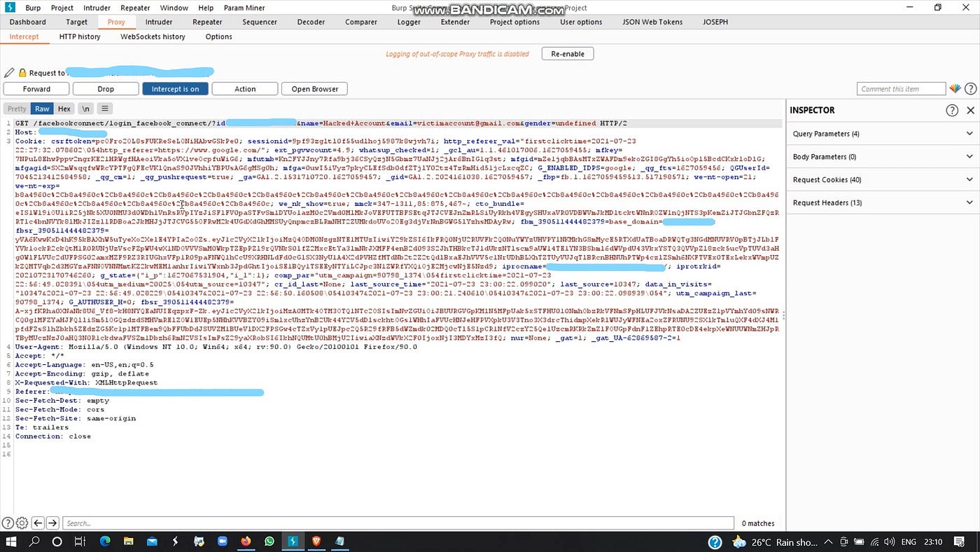Open the Mail app on the taskbar
980x552 pixels.
[151, 541]
